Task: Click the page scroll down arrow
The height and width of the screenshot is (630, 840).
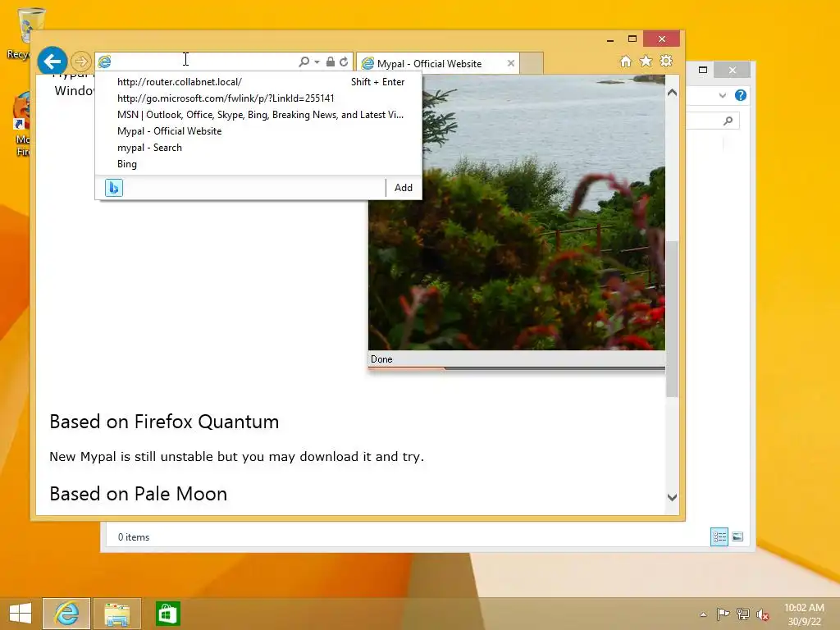Action: coord(673,498)
